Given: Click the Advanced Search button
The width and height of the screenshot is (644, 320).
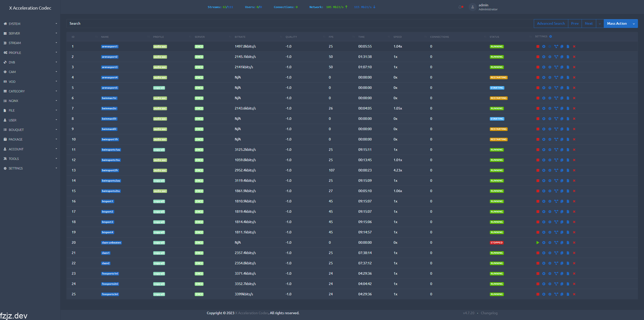Looking at the screenshot, I should click(x=551, y=23).
